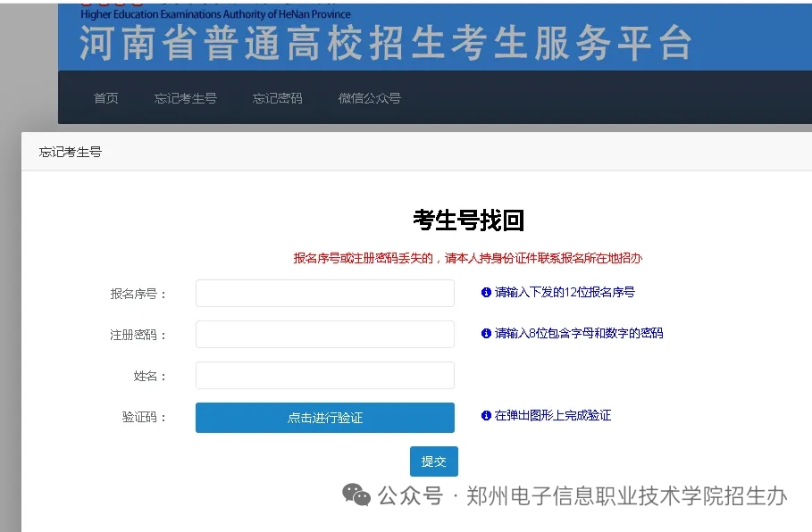The height and width of the screenshot is (532, 812).
Task: Click the red notice about 报名序号或注册密码丢失
Action: click(468, 258)
